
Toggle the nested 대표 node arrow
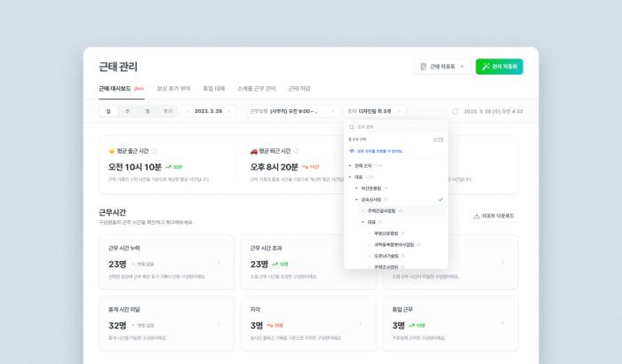[363, 222]
